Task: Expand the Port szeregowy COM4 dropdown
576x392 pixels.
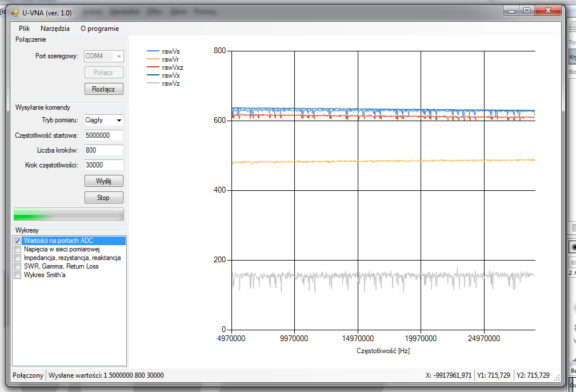Action: (119, 56)
